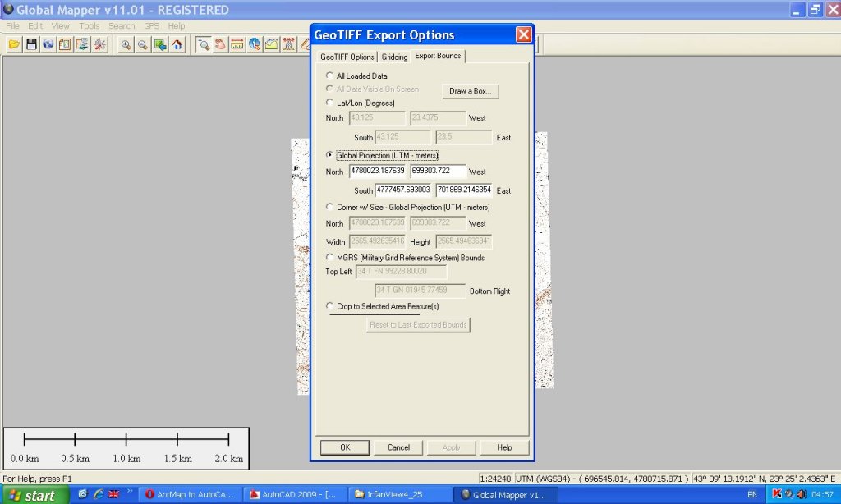
Task: Select the Feature Info tool icon
Action: tap(255, 44)
